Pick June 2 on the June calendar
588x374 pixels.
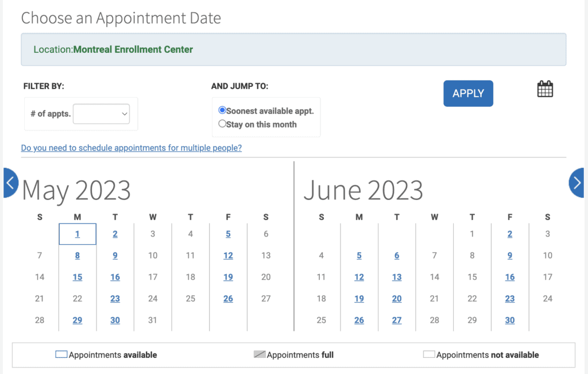(509, 234)
